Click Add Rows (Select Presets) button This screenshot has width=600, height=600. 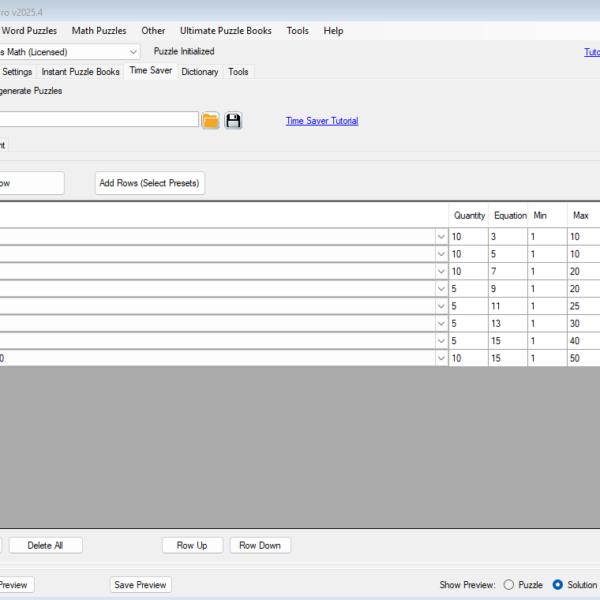pyautogui.click(x=150, y=183)
